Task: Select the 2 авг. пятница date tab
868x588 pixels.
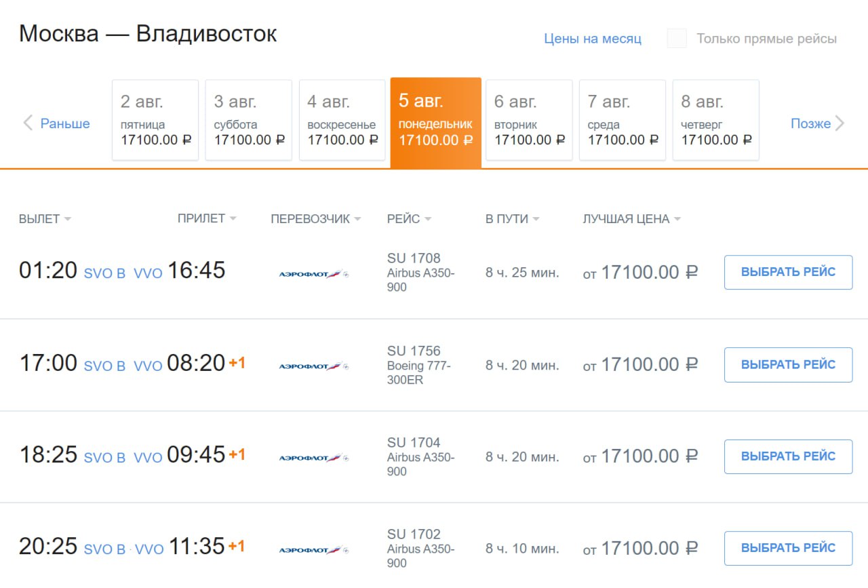Action: [155, 120]
